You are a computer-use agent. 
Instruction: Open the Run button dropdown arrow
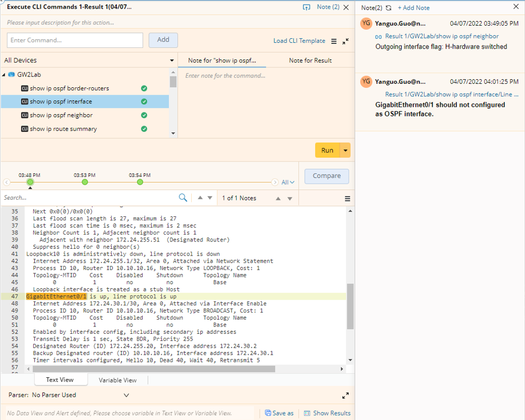pos(345,151)
